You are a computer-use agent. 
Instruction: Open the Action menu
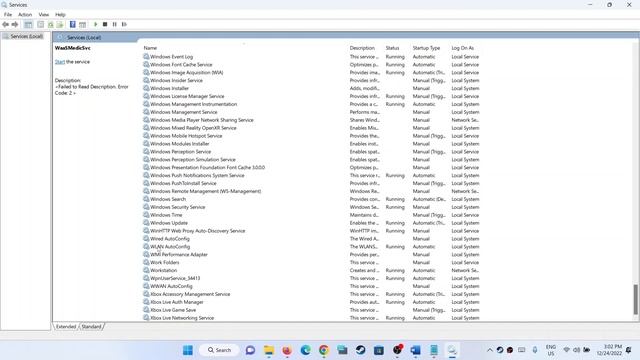point(25,15)
